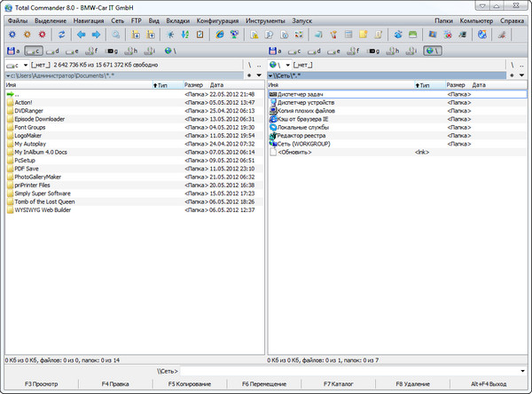Expand the command line history dropdown

[523, 370]
